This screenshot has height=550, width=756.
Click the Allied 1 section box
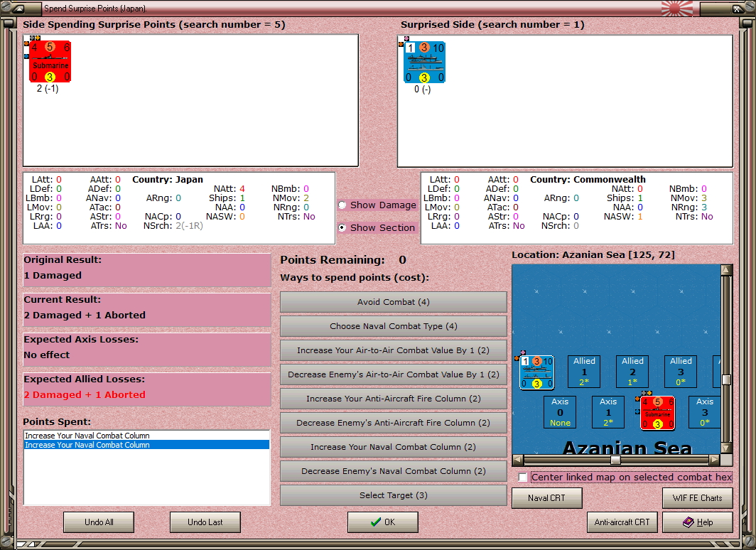tap(584, 371)
